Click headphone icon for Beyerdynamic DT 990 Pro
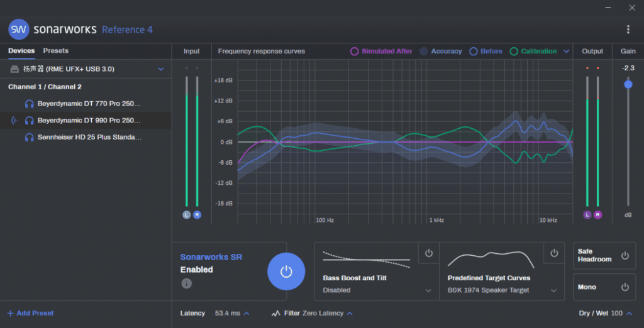This screenshot has height=328, width=644. click(29, 121)
